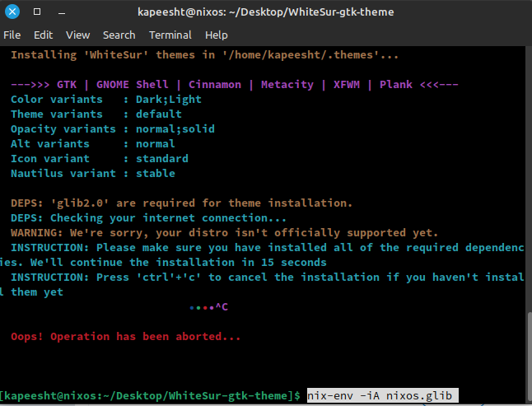This screenshot has height=406, width=532.
Task: Click the 'DEPS: 'glib2.0' are required' line
Action: 182,203
